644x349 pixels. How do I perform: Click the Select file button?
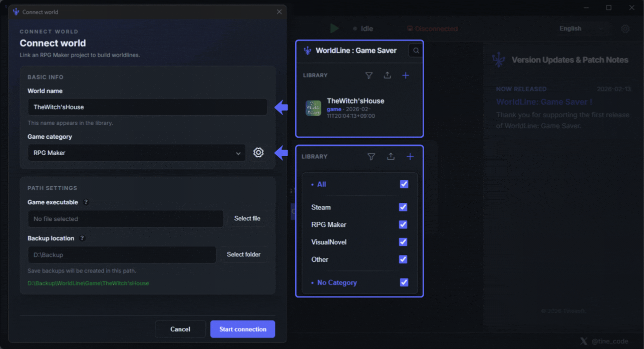point(247,218)
